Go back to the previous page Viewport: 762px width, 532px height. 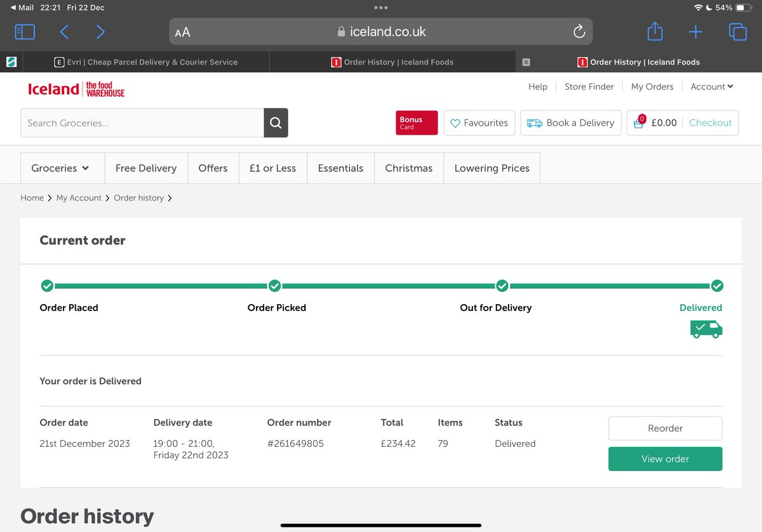(x=64, y=32)
